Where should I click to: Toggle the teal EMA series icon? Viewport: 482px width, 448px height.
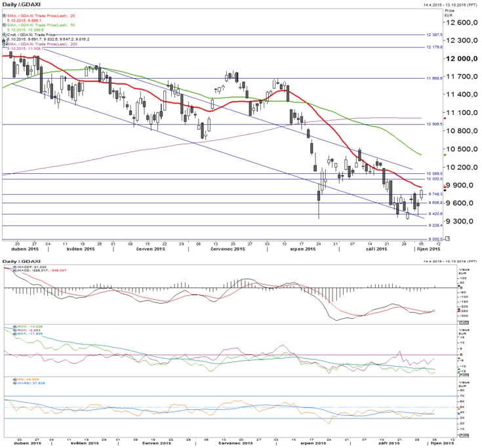pos(15,334)
